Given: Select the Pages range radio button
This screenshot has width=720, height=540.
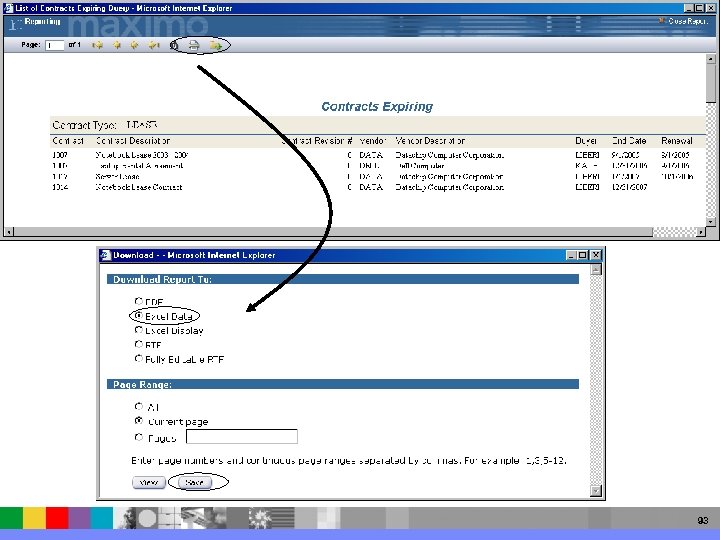Looking at the screenshot, I should tap(139, 437).
